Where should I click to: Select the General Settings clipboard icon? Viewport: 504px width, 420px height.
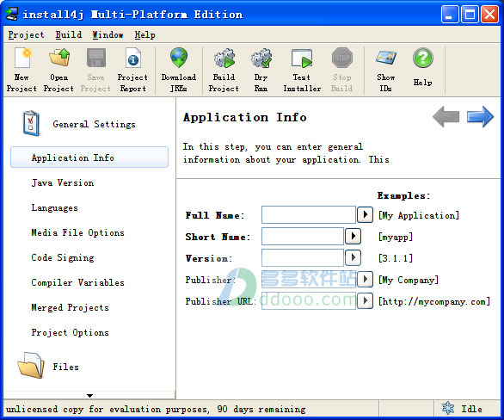(x=31, y=123)
